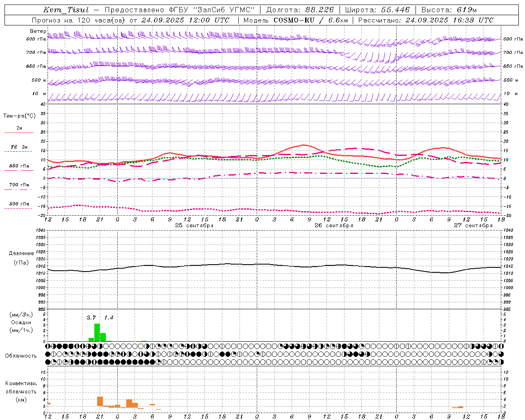Click the (мм/3ч.) precipitation unit label

click(21, 315)
